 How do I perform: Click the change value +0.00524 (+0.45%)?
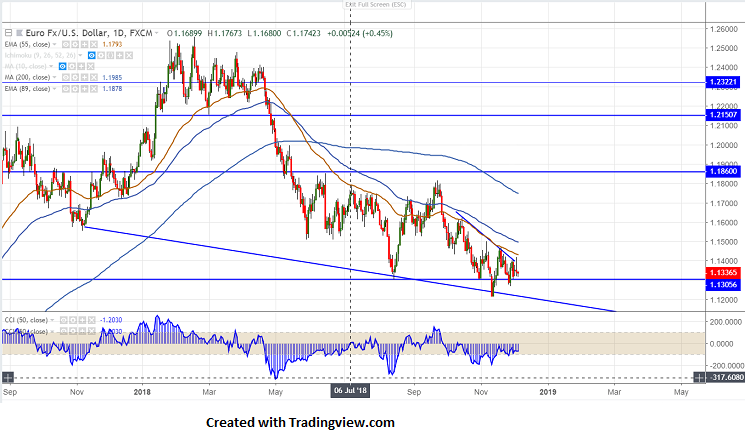(x=360, y=33)
